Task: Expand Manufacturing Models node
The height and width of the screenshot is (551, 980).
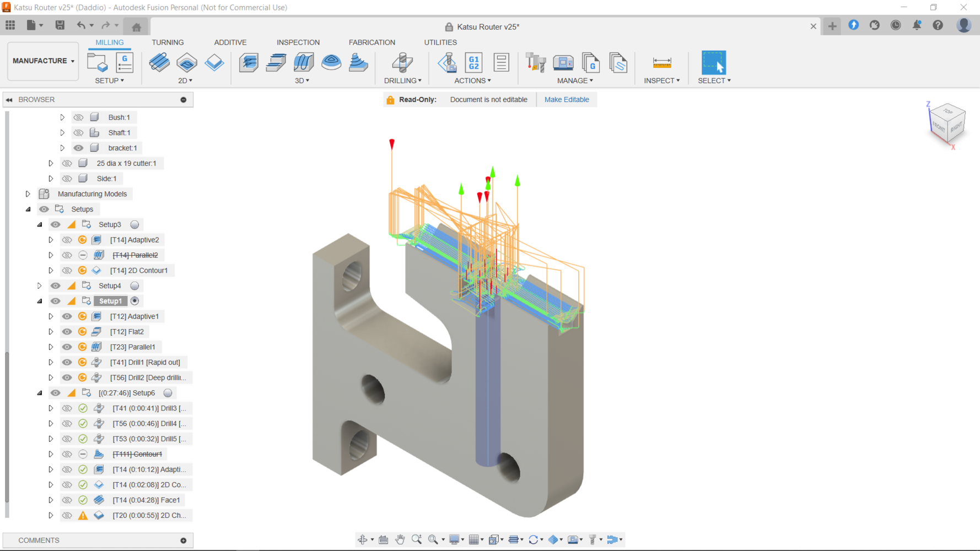Action: [x=28, y=194]
